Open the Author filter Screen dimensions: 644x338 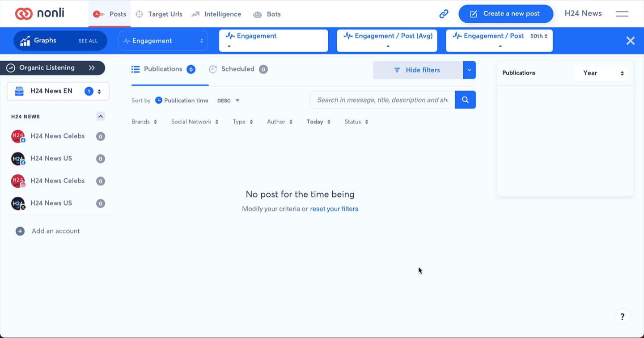[x=280, y=122]
